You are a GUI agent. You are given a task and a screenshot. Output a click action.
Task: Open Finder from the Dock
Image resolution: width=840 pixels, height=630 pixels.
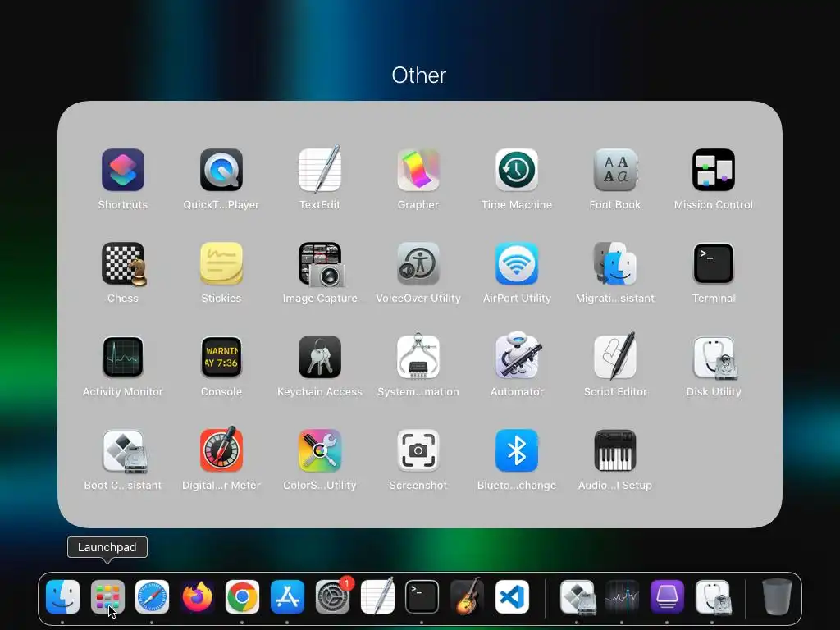click(62, 597)
